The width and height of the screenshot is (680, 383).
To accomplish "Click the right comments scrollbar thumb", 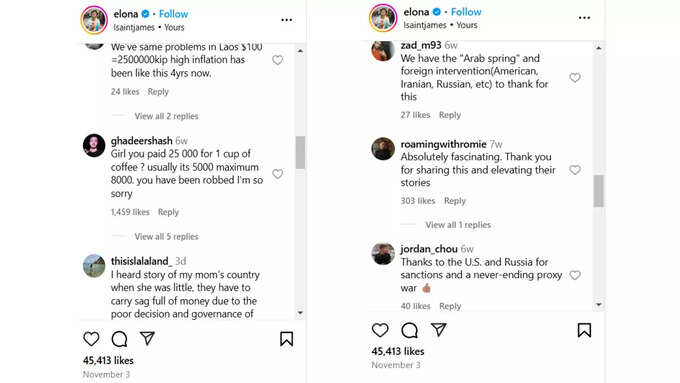I will point(598,191).
